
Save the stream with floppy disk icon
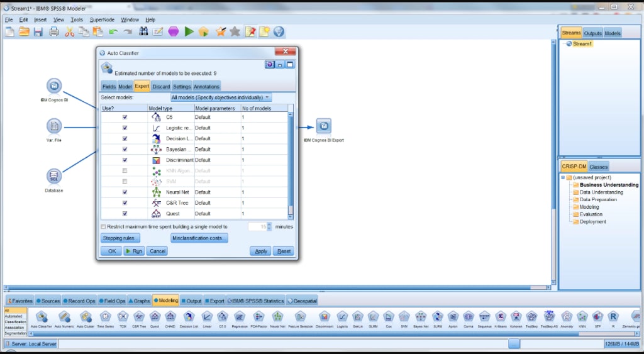pyautogui.click(x=38, y=31)
